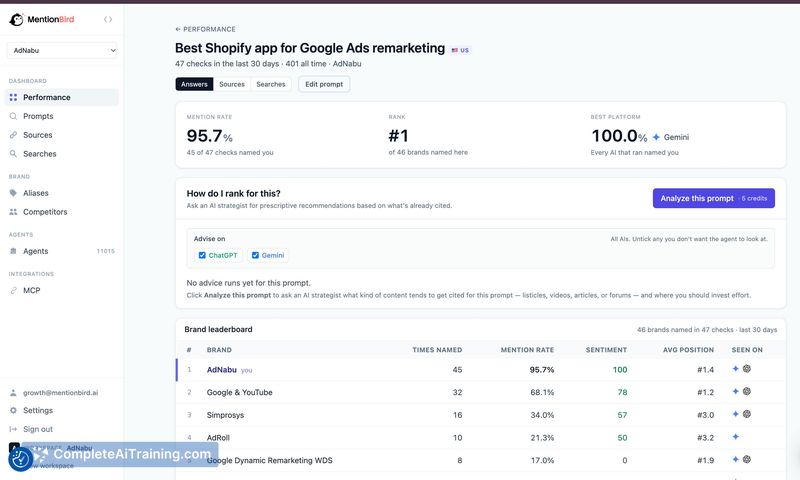Click the Settings gear icon
Image resolution: width=800 pixels, height=480 pixels.
coord(13,411)
